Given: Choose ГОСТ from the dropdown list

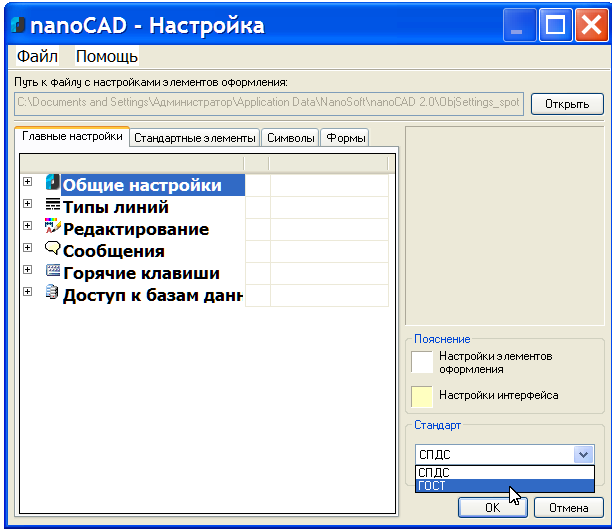Looking at the screenshot, I should coord(505,486).
